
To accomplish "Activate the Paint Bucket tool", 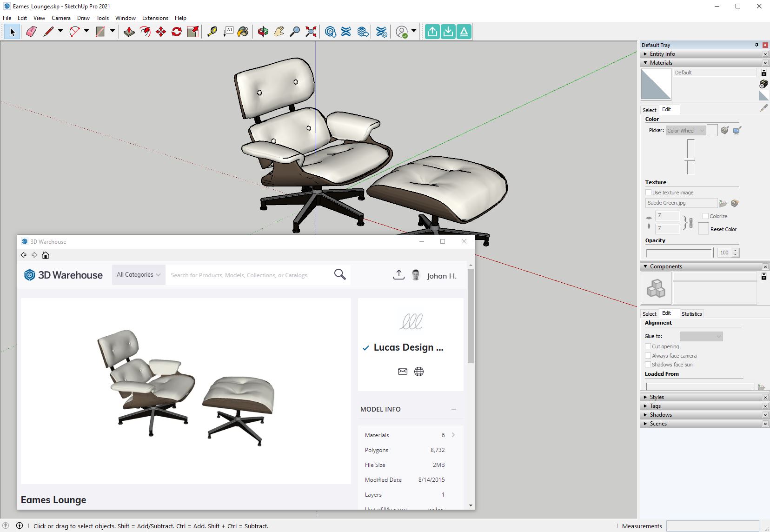I will [x=243, y=32].
